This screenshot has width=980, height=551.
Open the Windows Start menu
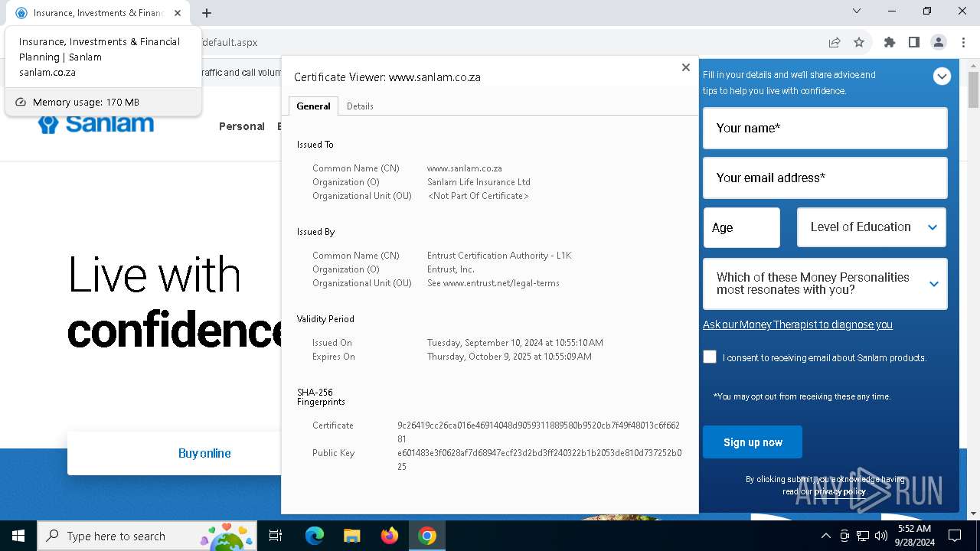(x=18, y=536)
